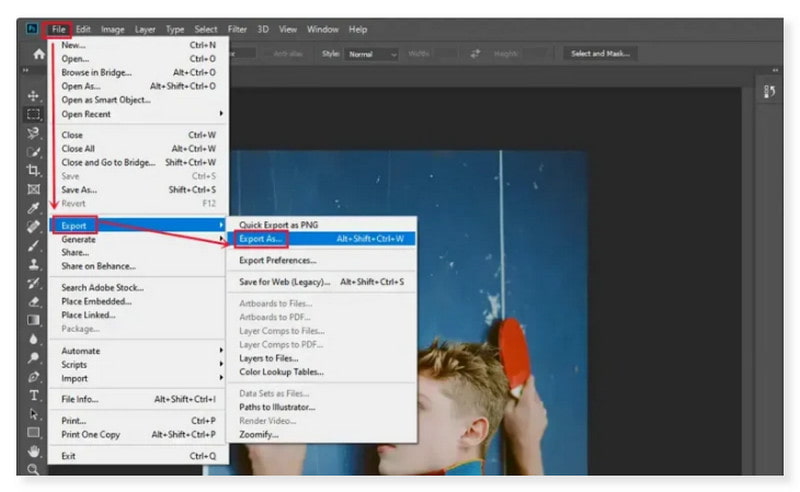Select the Path Selection tool

point(34,414)
